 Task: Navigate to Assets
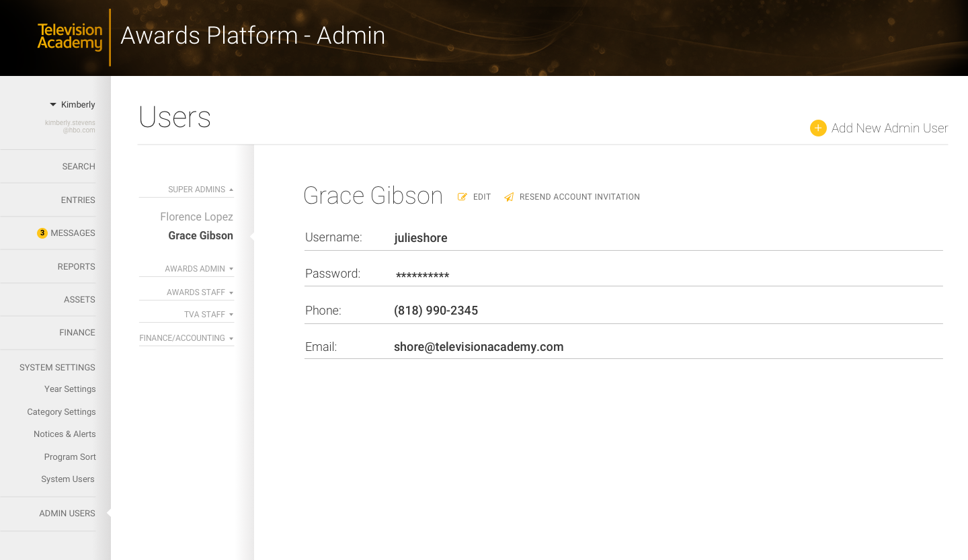click(79, 300)
